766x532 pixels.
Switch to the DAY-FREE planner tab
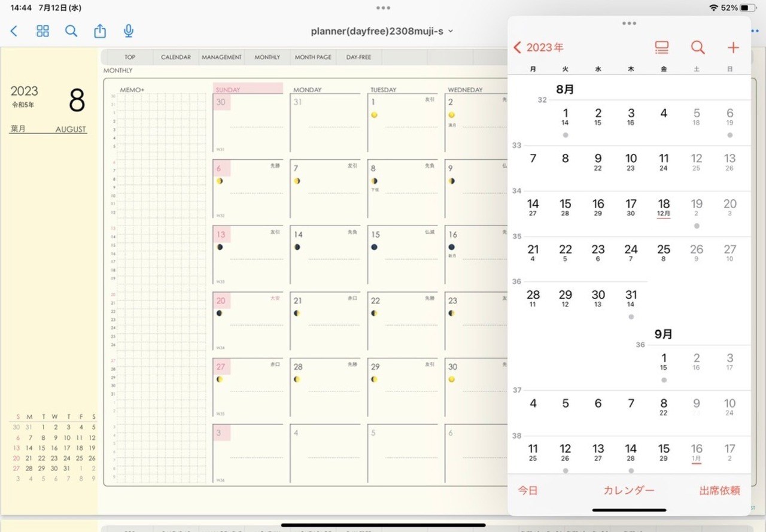click(358, 57)
